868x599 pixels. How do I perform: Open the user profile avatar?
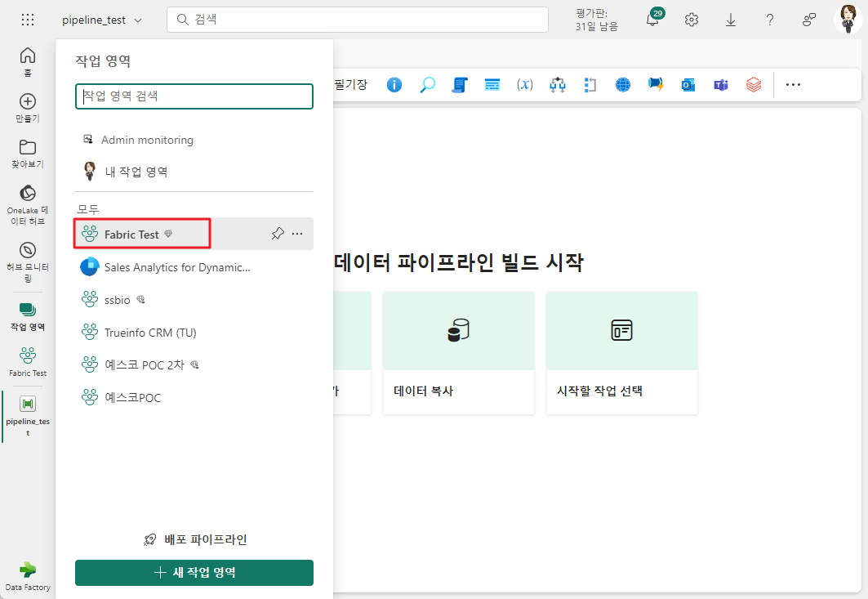(x=848, y=20)
